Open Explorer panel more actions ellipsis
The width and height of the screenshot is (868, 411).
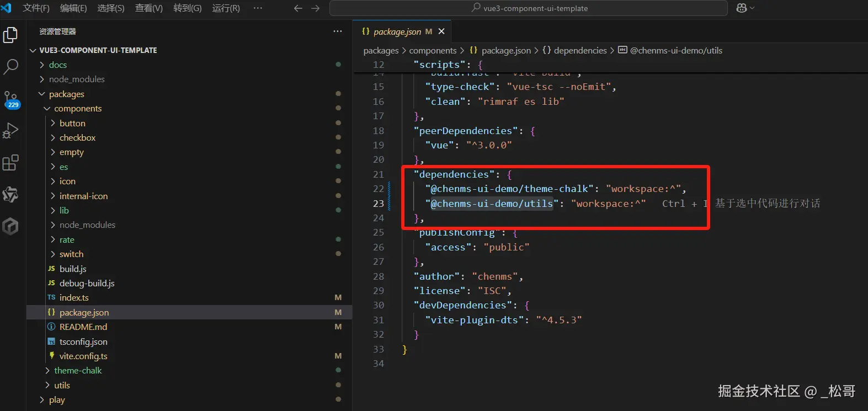click(338, 31)
